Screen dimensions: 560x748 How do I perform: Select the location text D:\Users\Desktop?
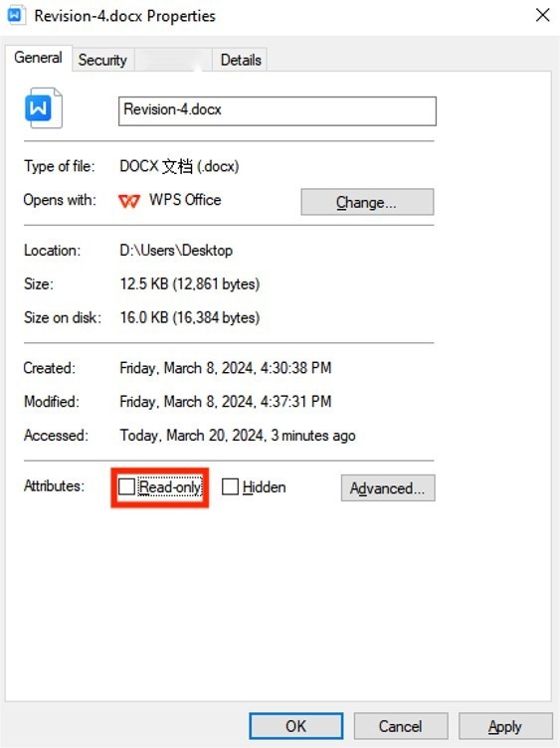coord(176,251)
